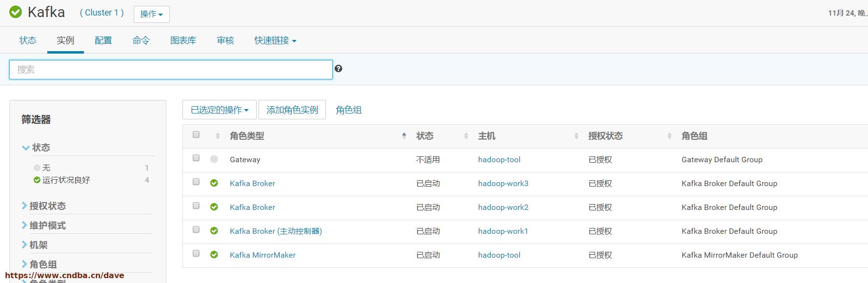Image resolution: width=868 pixels, height=283 pixels.
Task: Select the 实例 tab
Action: coord(65,40)
